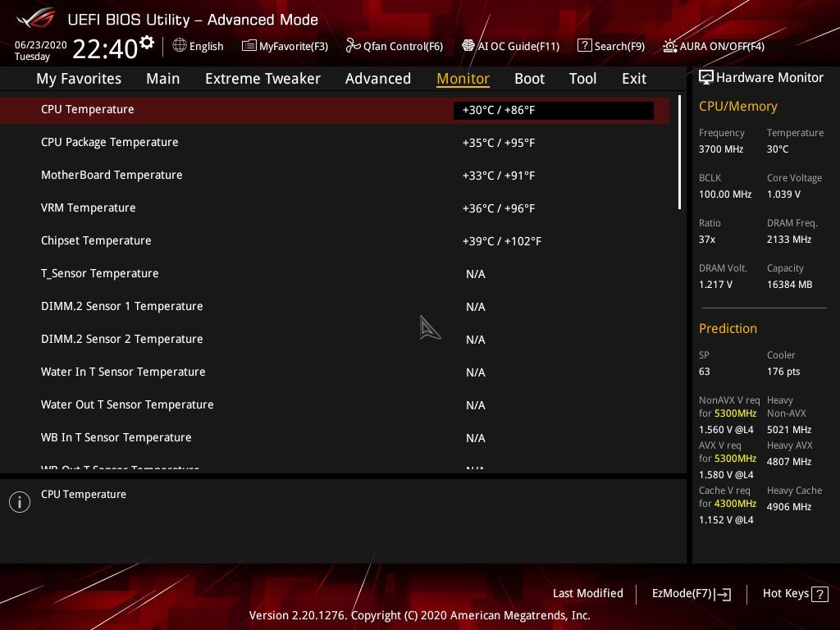
Task: Click the EzMode exit arrow icon
Action: pos(723,594)
